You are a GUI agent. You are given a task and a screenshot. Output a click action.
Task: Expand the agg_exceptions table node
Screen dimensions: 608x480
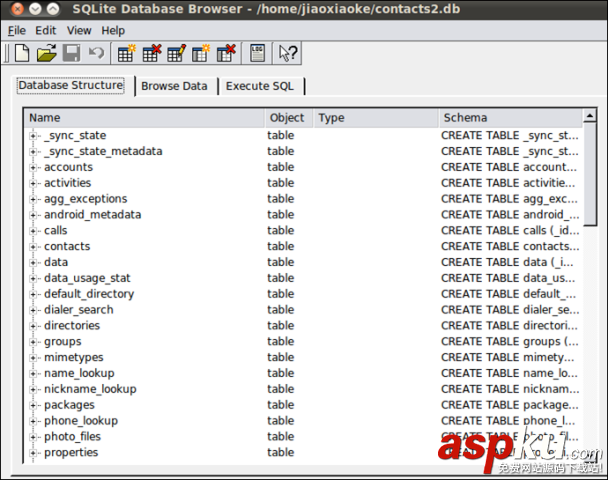click(x=33, y=199)
